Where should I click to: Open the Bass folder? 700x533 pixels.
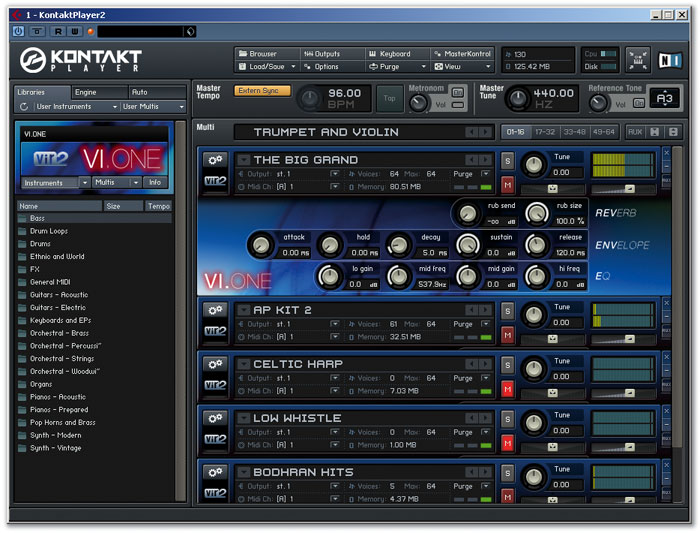94,218
